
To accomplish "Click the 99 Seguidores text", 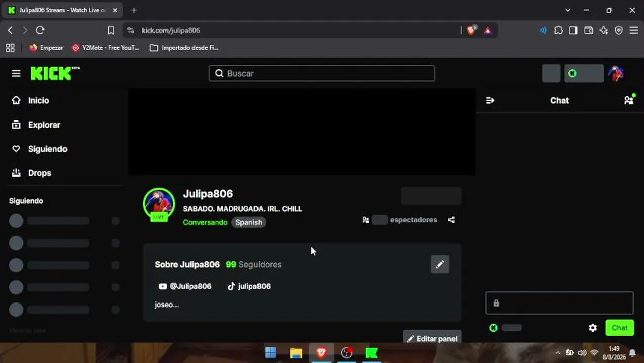I will tap(253, 264).
